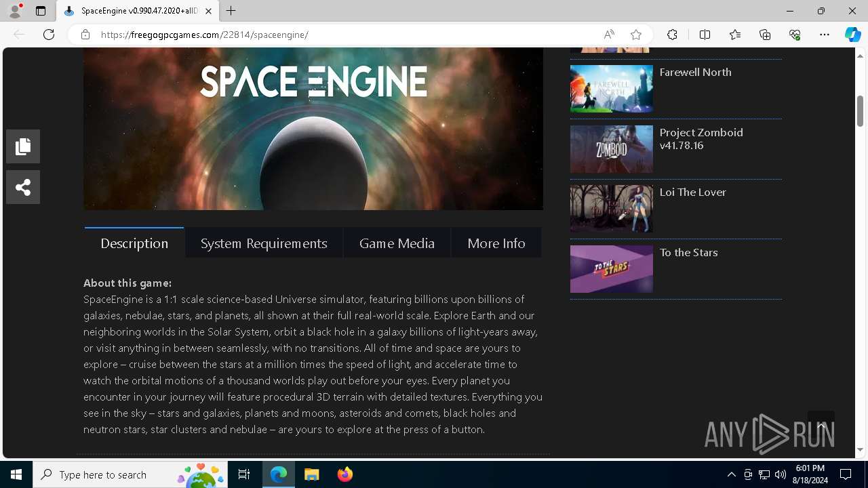Open the To the Stars thumbnail
Viewport: 868px width, 488px height.
click(x=612, y=269)
